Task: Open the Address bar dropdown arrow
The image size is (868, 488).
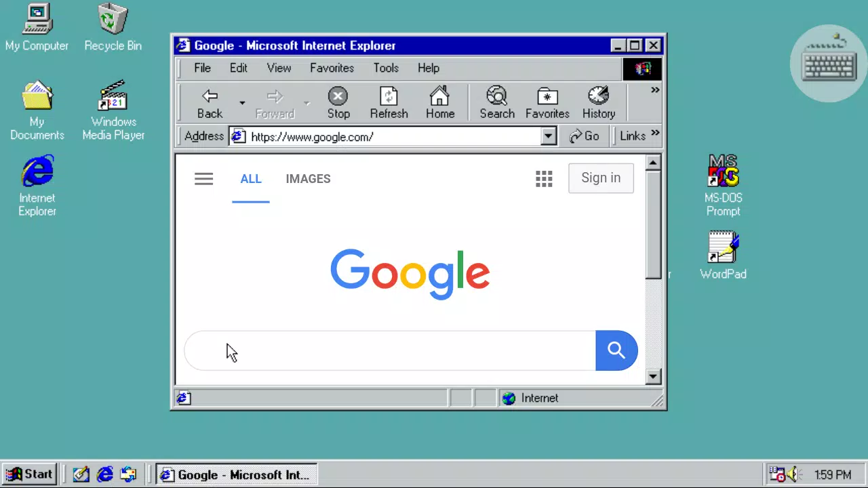Action: [547, 136]
